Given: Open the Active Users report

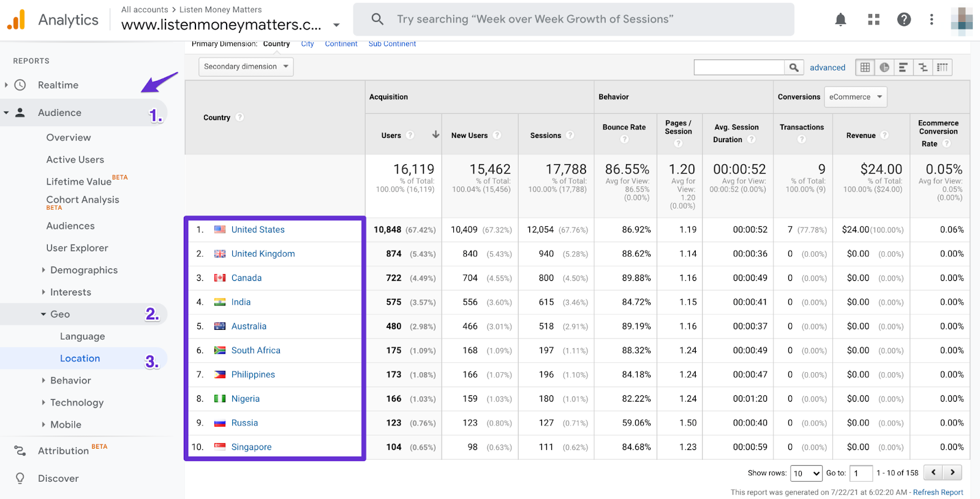Looking at the screenshot, I should [x=75, y=159].
